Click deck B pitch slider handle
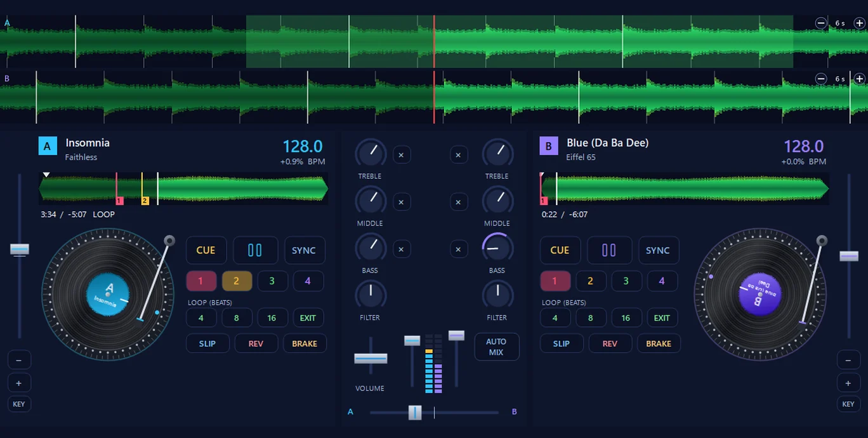 [x=849, y=256]
